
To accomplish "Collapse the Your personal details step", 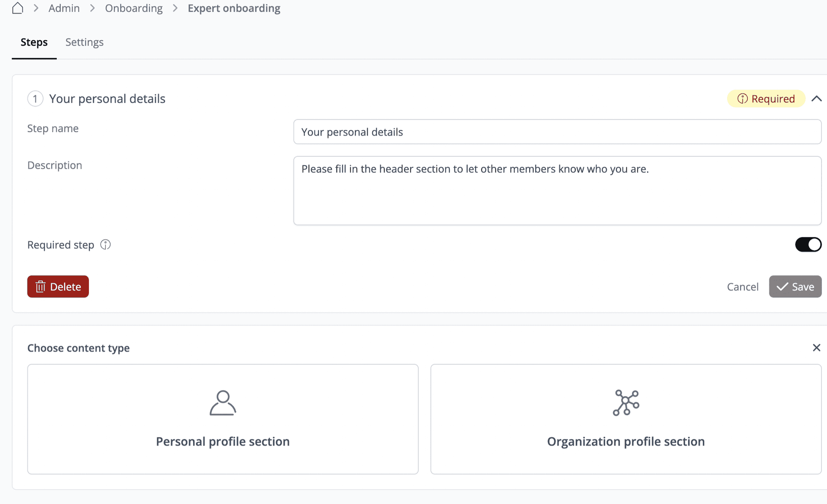I will click(816, 99).
